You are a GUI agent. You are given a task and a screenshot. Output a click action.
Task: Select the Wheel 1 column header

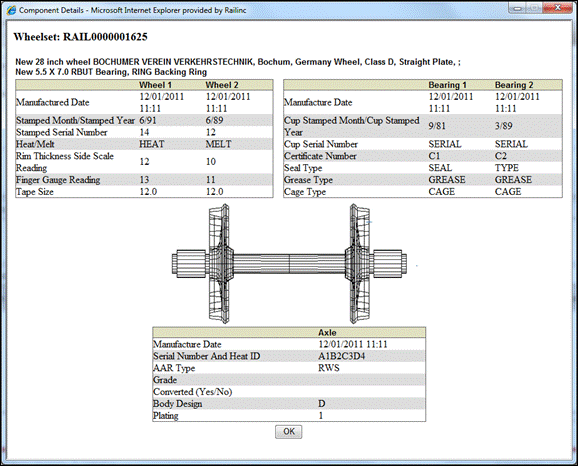coord(155,85)
